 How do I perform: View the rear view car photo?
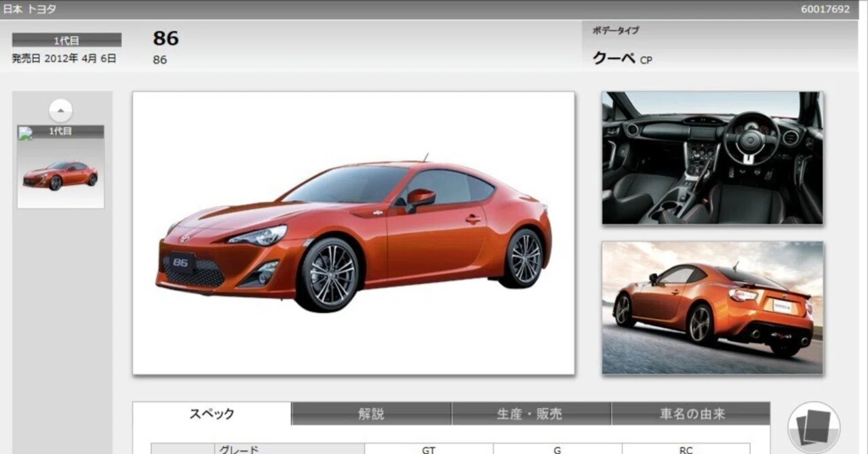[x=712, y=308]
